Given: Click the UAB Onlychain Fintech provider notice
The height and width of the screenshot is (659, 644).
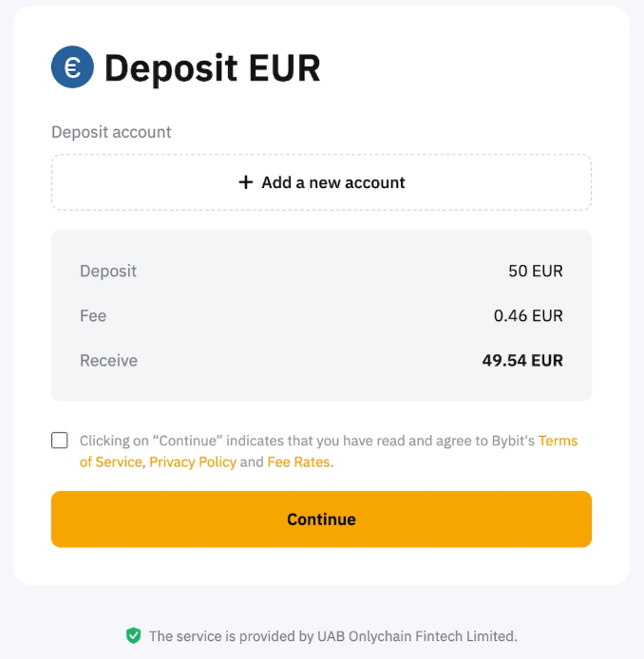Looking at the screenshot, I should coord(332,636).
